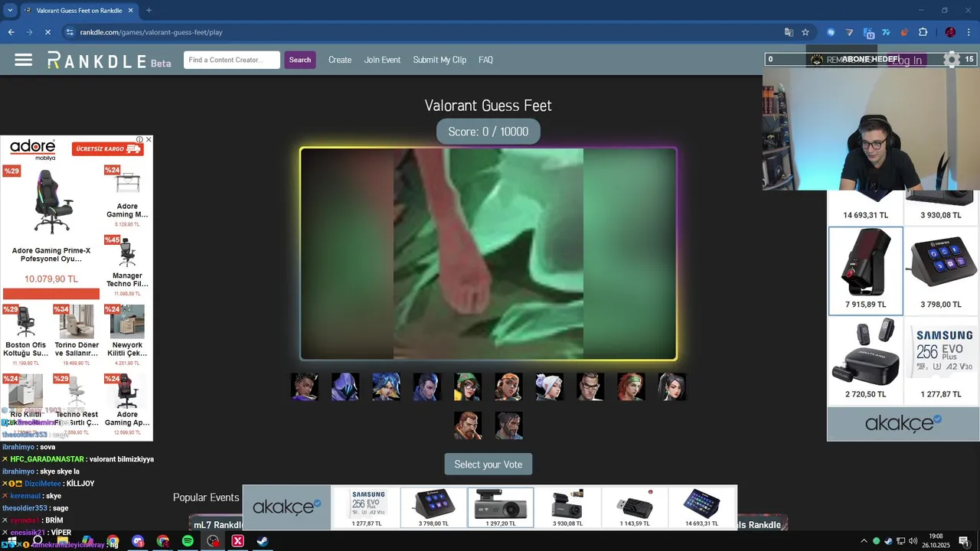This screenshot has height=551, width=980.
Task: Select the Jett agent portrait
Action: coord(549,386)
